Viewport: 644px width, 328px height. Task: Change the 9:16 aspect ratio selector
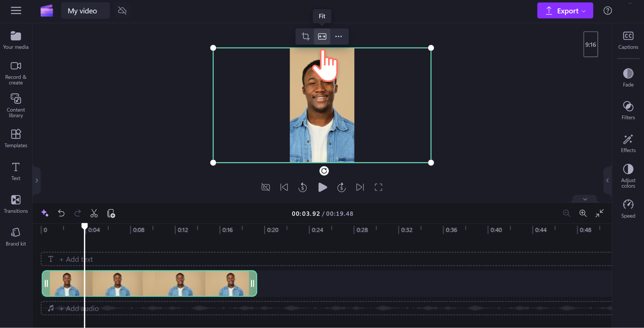(x=591, y=44)
